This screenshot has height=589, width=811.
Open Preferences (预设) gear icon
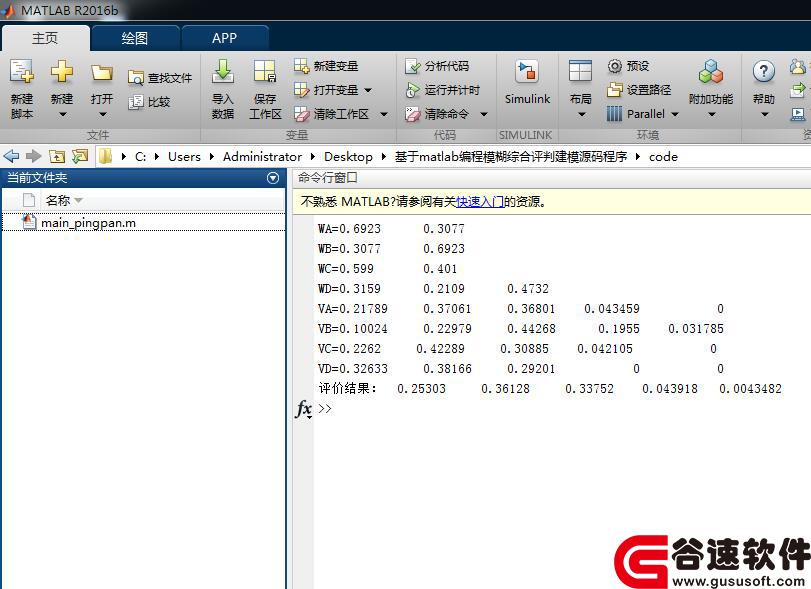coord(614,66)
